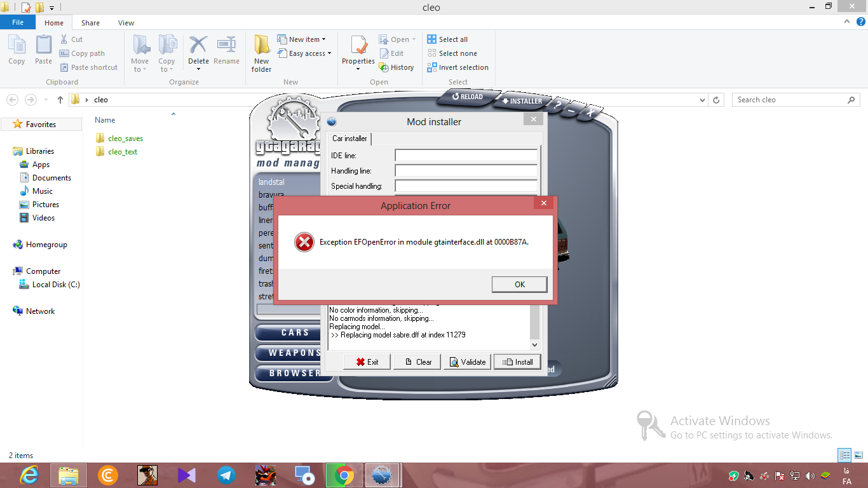Viewport: 868px width, 488px height.
Task: Click the Validate button with magnifier icon
Action: pyautogui.click(x=467, y=362)
